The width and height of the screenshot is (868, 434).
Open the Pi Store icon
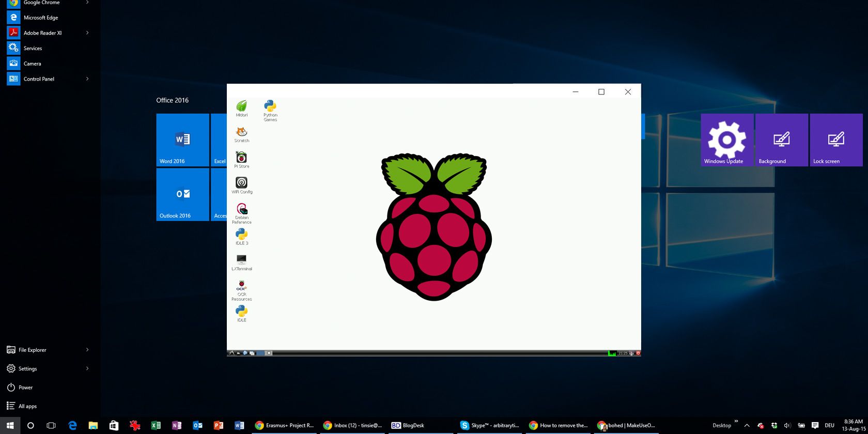point(241,160)
